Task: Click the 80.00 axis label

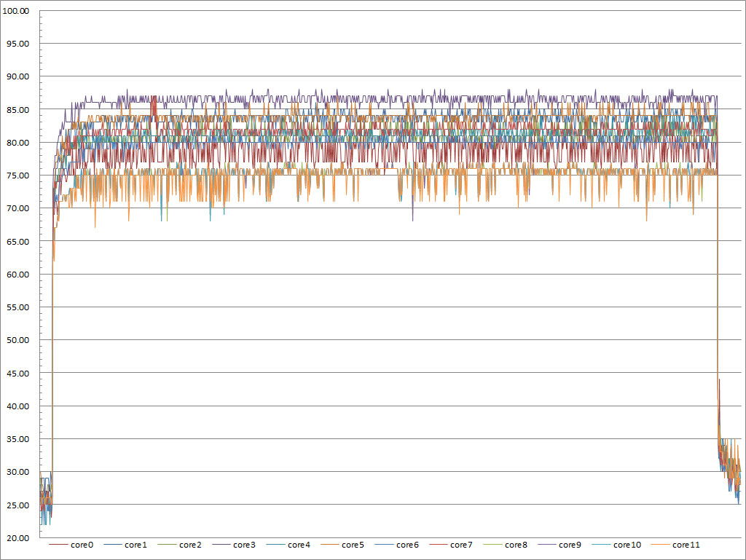Action: [x=17, y=143]
